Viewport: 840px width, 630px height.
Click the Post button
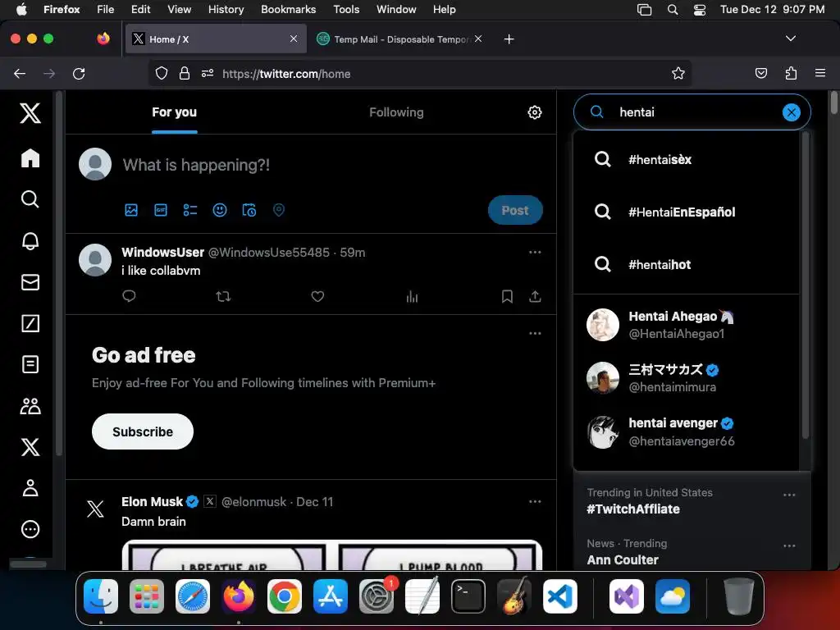(515, 210)
